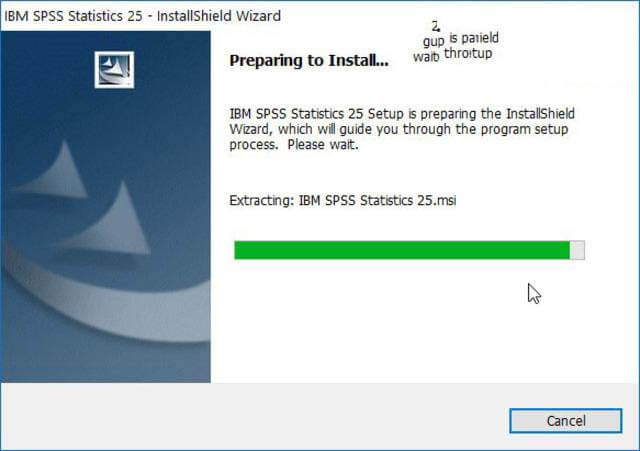Click the 'Extracting: IBM SPSS Statistics 25.msi' status text
The height and width of the screenshot is (451, 640).
[342, 200]
